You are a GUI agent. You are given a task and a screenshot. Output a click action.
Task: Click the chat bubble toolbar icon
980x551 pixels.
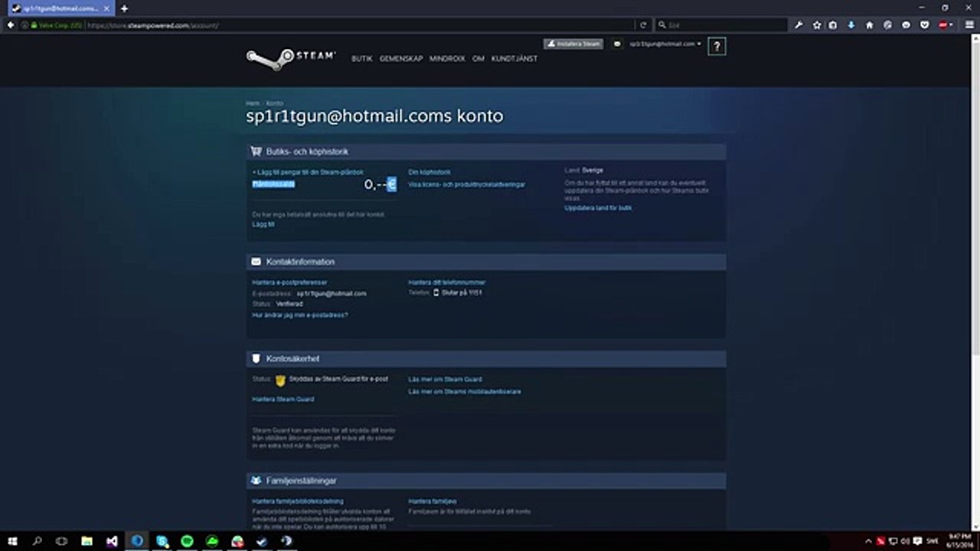tap(906, 25)
